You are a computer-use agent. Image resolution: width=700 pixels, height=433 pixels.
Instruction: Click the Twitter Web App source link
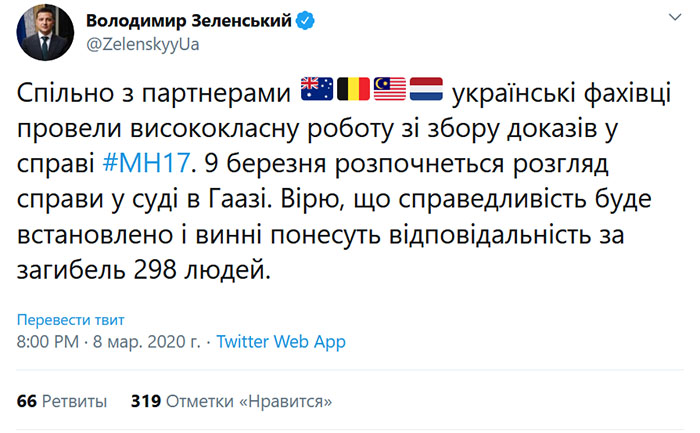(x=280, y=342)
